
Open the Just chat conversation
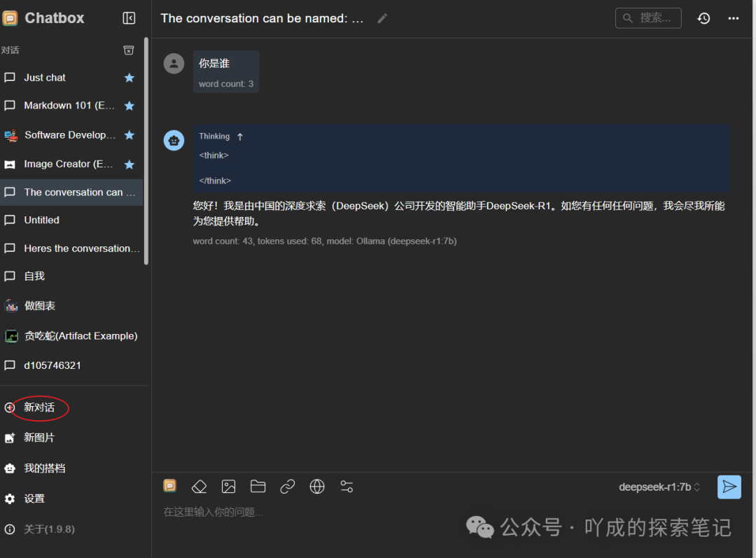[x=71, y=78]
